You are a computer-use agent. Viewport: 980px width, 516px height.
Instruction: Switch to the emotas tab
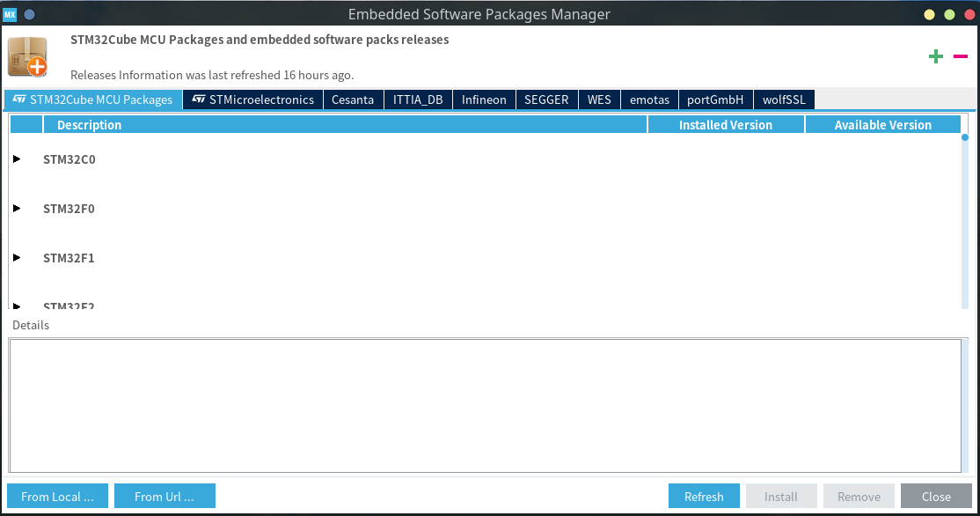pos(649,100)
